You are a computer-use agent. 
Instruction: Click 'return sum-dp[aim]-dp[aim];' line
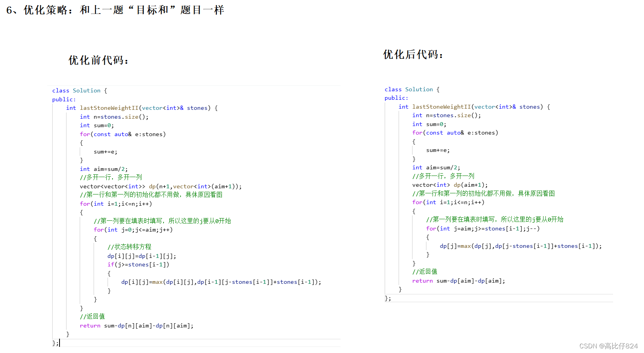(458, 281)
